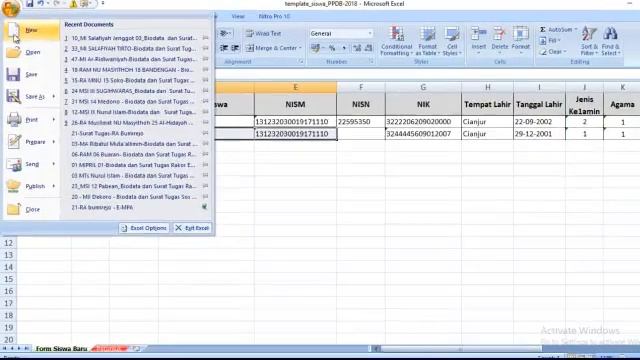
Task: Expand the Print submenu arrow
Action: [53, 120]
